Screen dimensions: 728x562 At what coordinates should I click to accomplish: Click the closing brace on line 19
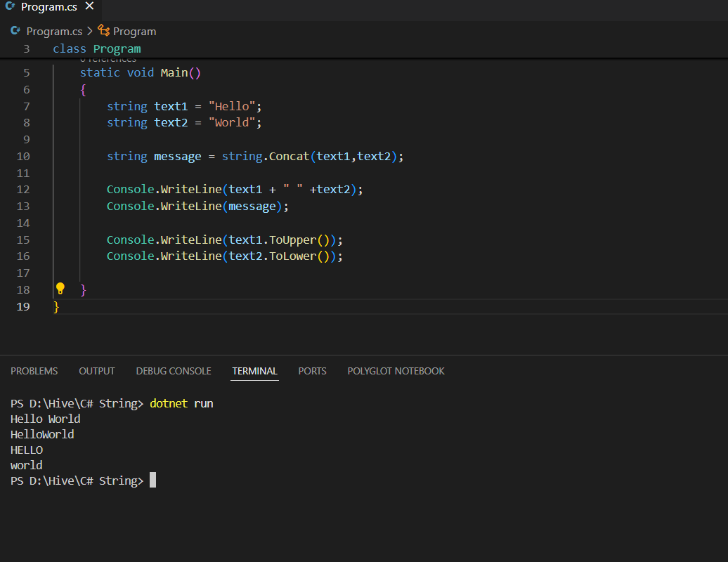point(56,307)
